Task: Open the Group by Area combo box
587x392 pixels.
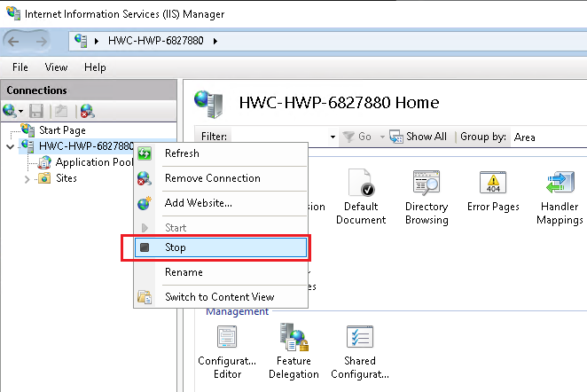Action: [549, 137]
